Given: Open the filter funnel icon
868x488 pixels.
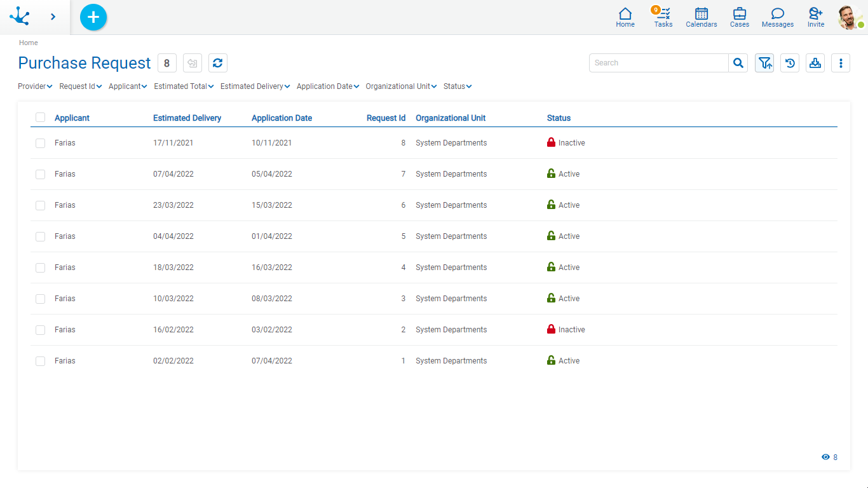Looking at the screenshot, I should point(764,63).
